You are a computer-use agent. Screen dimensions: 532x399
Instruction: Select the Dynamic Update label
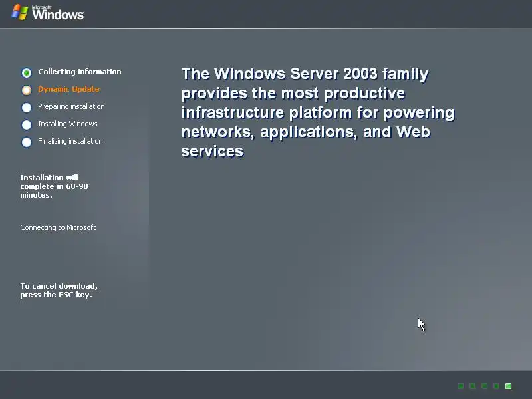point(69,89)
